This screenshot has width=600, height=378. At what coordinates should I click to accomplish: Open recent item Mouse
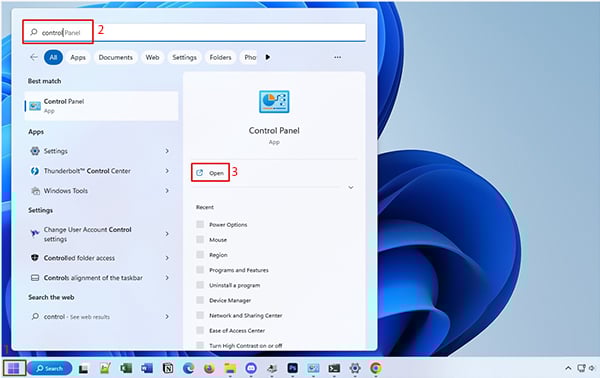point(218,240)
